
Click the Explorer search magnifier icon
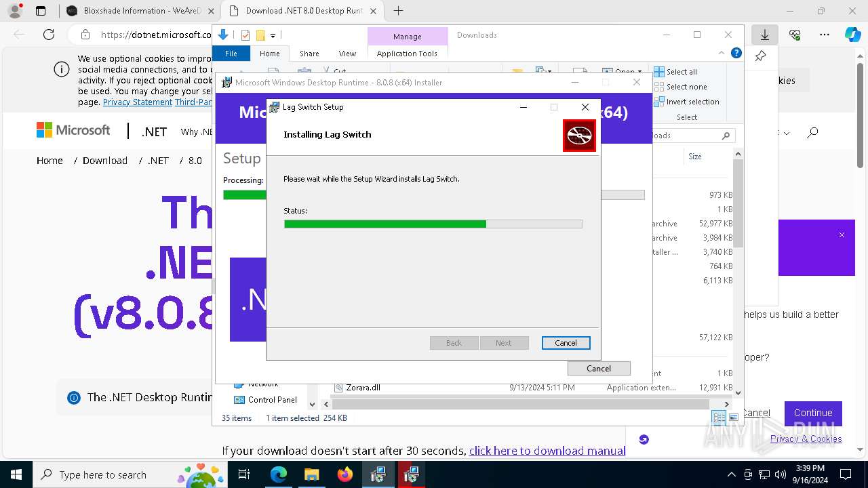726,136
